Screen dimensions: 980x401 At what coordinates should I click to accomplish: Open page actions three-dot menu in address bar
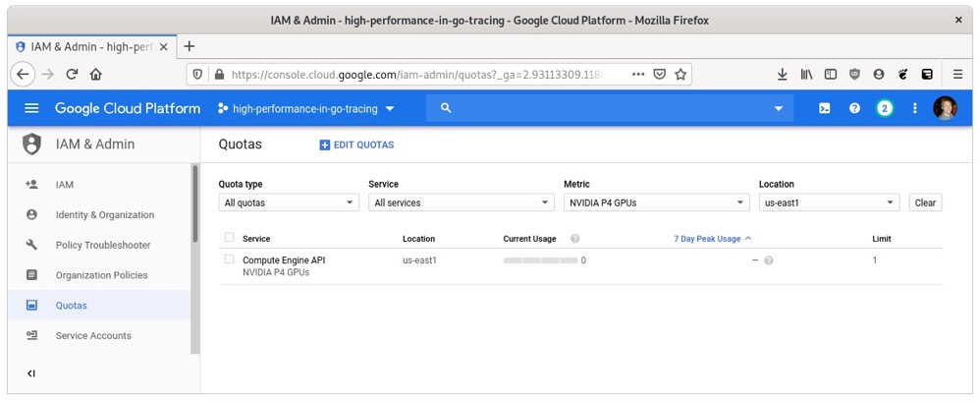click(x=638, y=75)
